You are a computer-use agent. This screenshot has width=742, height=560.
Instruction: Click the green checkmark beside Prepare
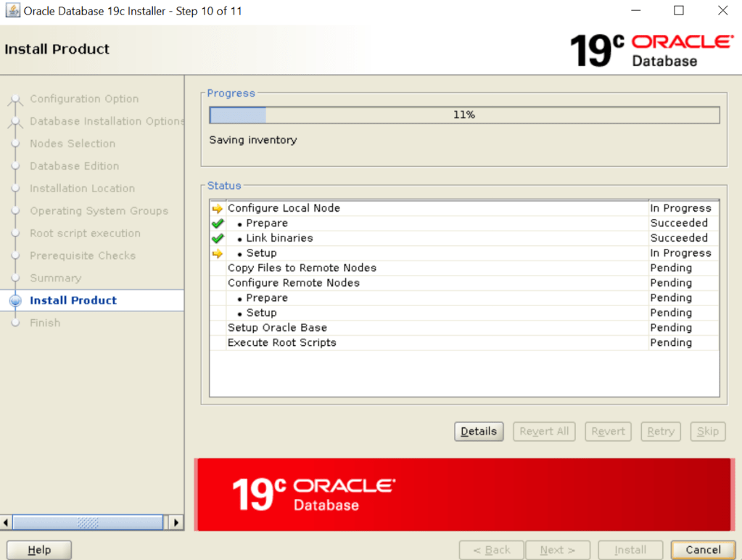[217, 223]
